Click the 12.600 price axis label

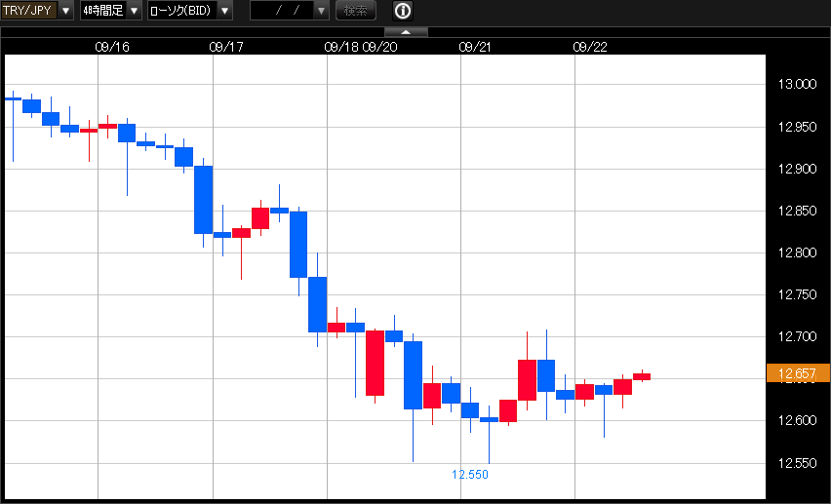point(798,420)
